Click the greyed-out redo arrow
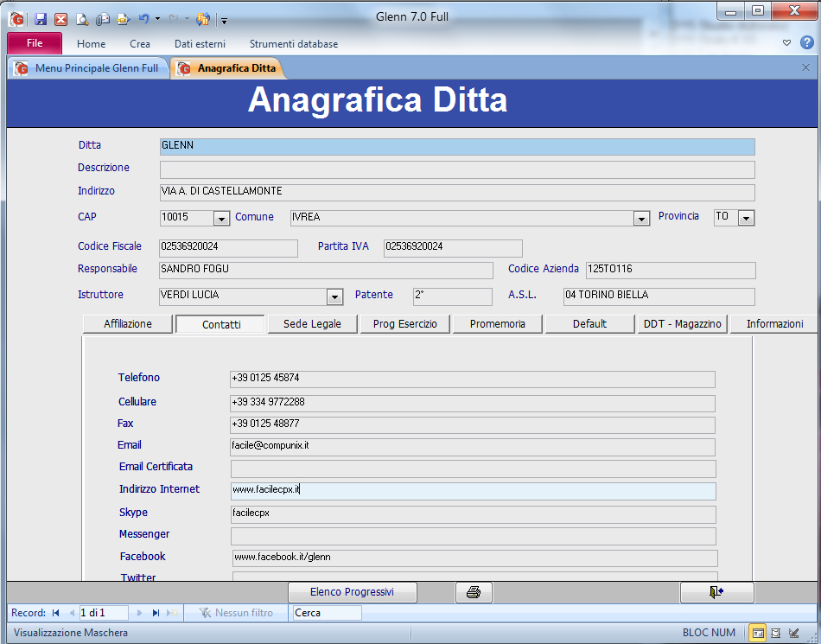 (x=174, y=19)
